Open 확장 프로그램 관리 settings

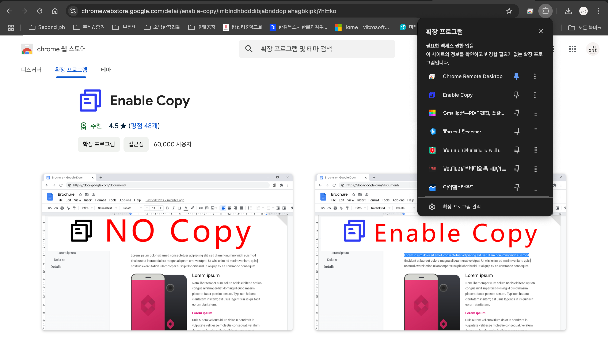(461, 207)
